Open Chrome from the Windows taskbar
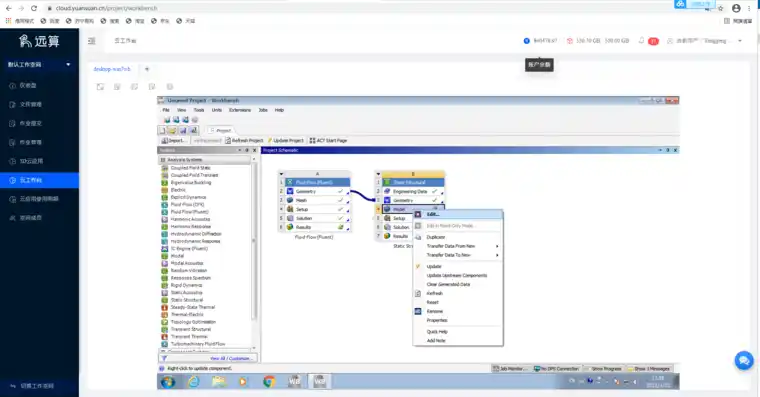This screenshot has height=397, width=760. click(x=269, y=381)
